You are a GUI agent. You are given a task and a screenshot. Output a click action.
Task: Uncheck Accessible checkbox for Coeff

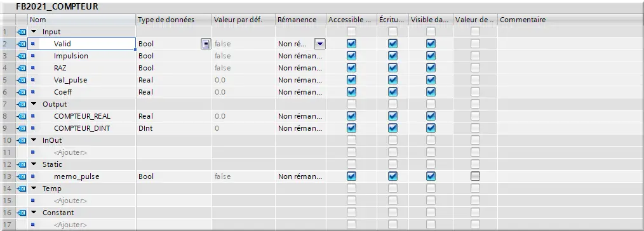click(x=352, y=92)
